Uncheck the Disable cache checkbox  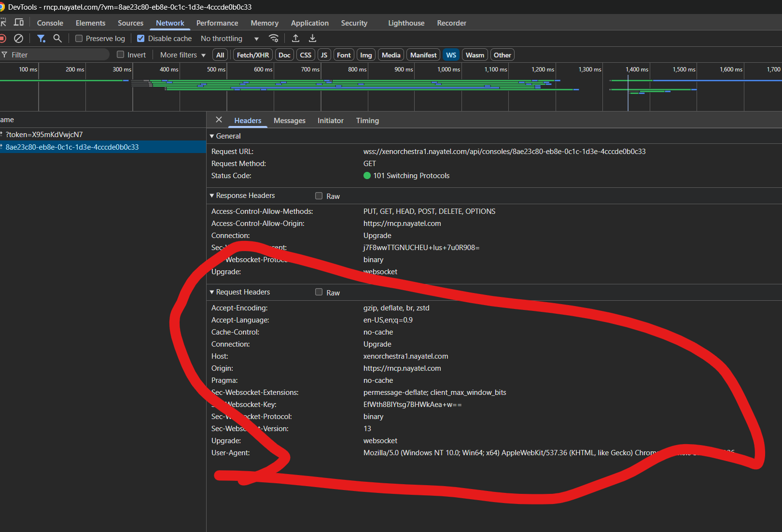pos(141,39)
